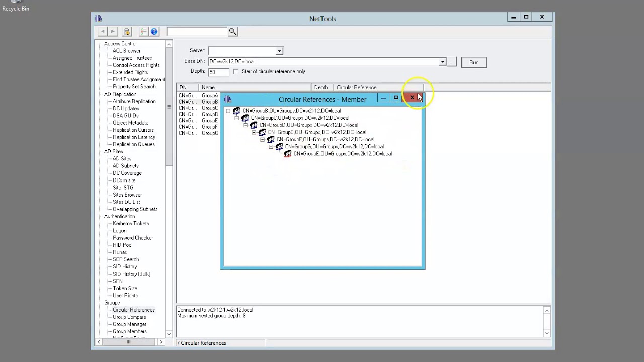Open the server options toolbar icon

[127, 32]
